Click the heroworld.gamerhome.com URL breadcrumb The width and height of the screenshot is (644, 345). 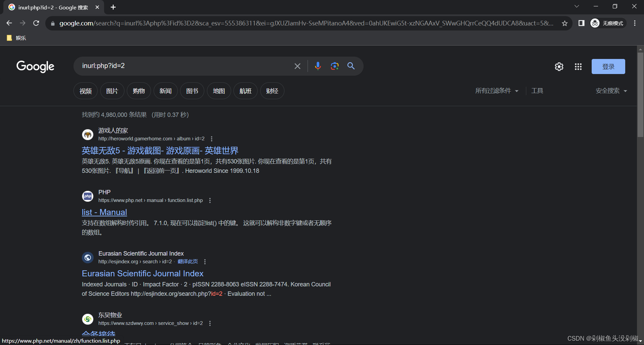point(151,139)
